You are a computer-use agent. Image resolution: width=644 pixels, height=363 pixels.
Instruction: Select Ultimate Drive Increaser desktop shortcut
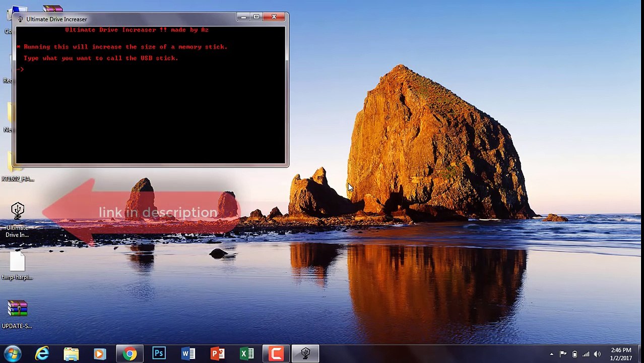(x=18, y=220)
